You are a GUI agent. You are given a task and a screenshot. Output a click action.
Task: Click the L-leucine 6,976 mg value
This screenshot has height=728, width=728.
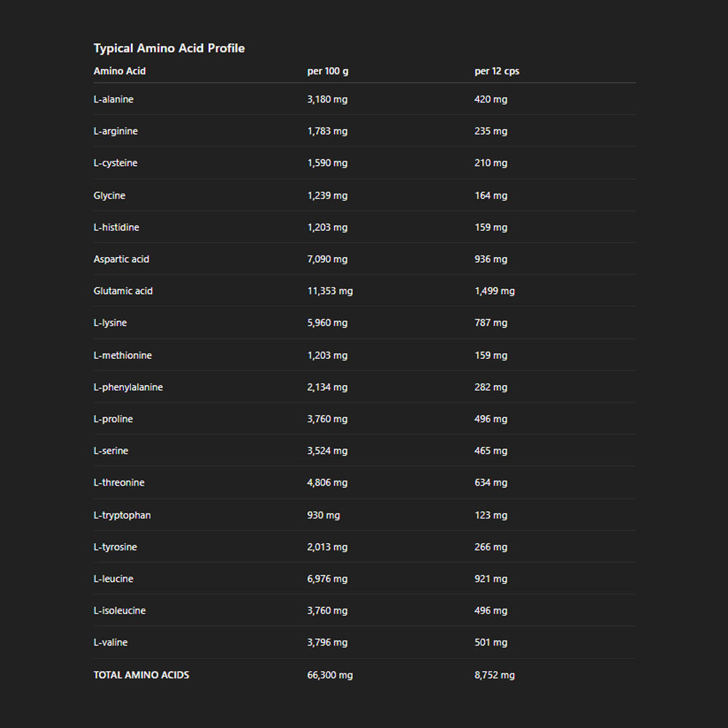[327, 579]
